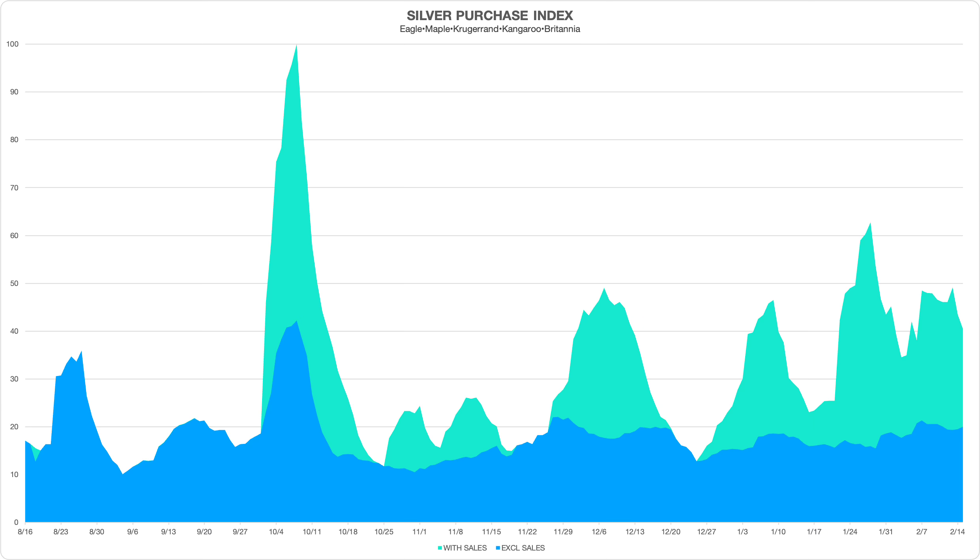
Task: Click the 12/27 date label
Action: click(x=706, y=532)
